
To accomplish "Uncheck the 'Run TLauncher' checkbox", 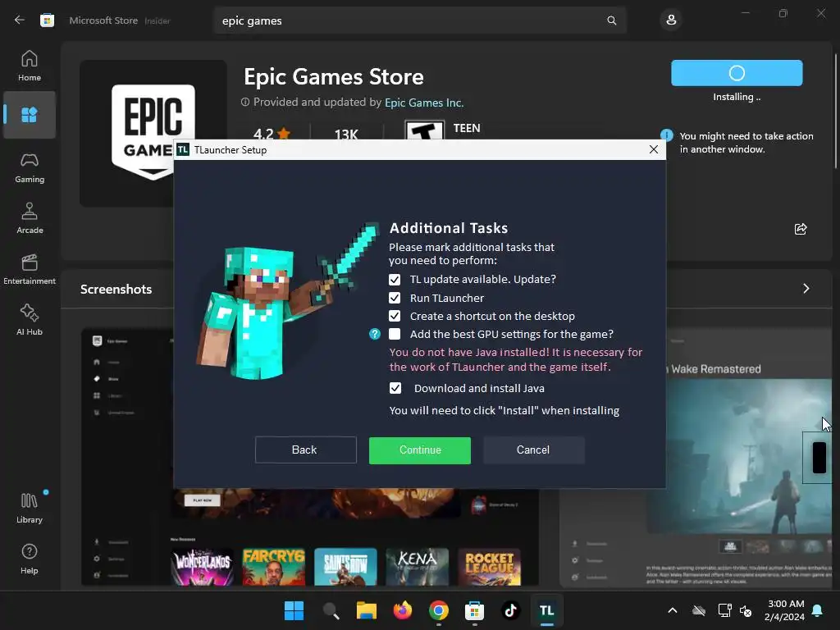I will [x=395, y=298].
